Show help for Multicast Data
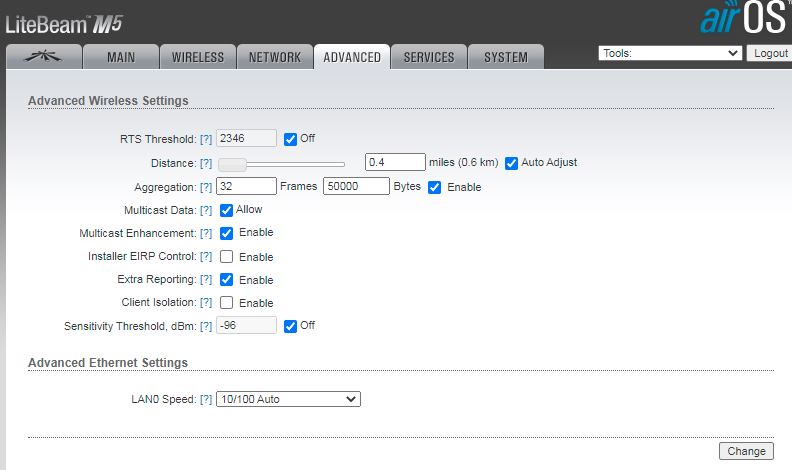The width and height of the screenshot is (792, 470). (206, 210)
